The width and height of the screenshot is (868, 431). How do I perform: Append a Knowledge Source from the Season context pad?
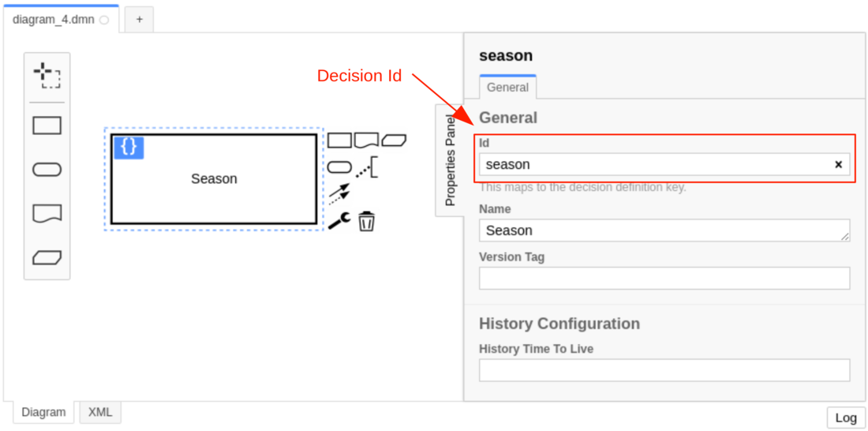[367, 141]
